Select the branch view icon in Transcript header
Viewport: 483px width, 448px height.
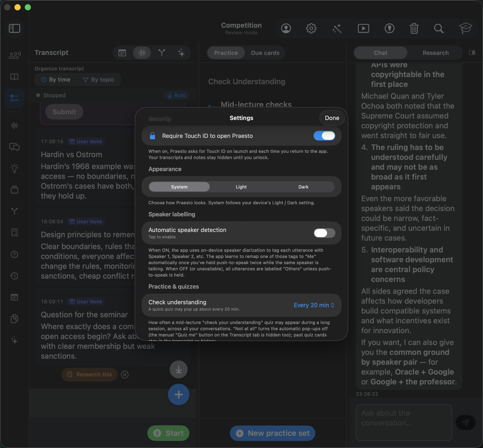tap(162, 53)
